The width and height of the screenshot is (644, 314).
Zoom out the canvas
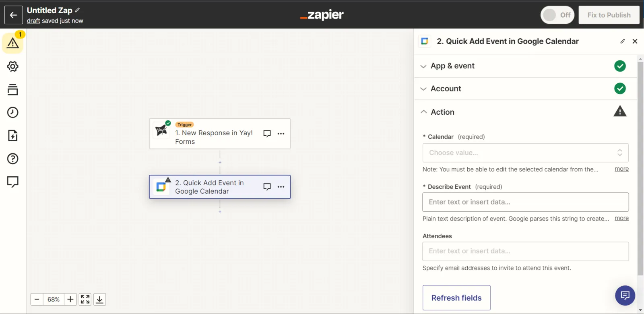tap(37, 300)
